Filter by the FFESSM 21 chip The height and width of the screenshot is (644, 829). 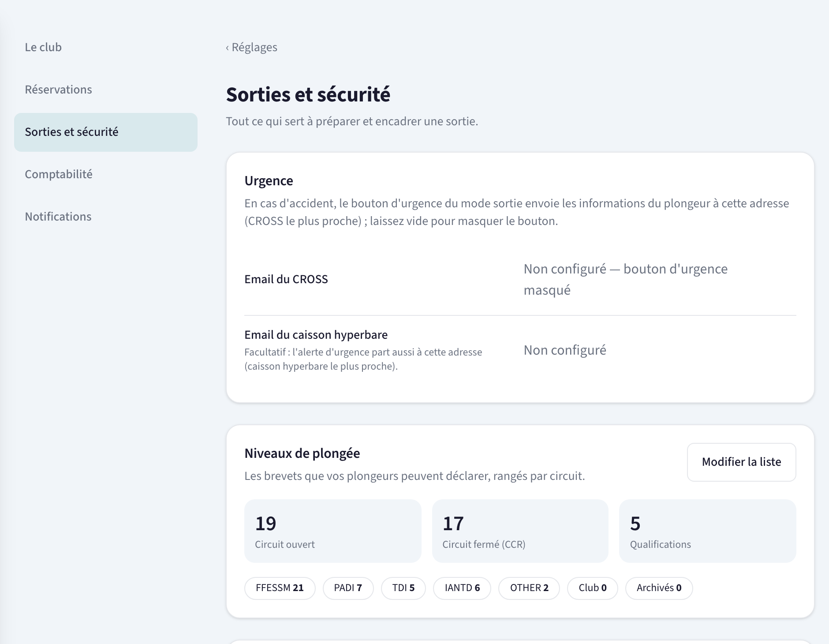coord(280,588)
